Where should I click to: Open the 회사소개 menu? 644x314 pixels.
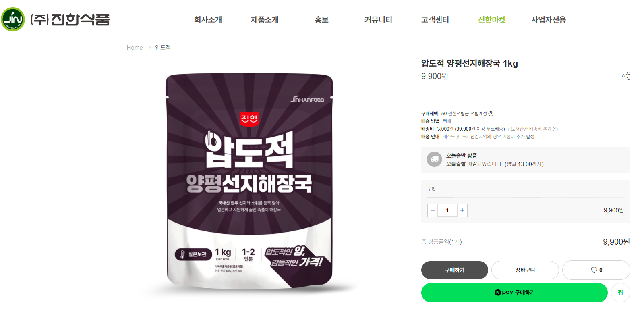click(x=208, y=20)
